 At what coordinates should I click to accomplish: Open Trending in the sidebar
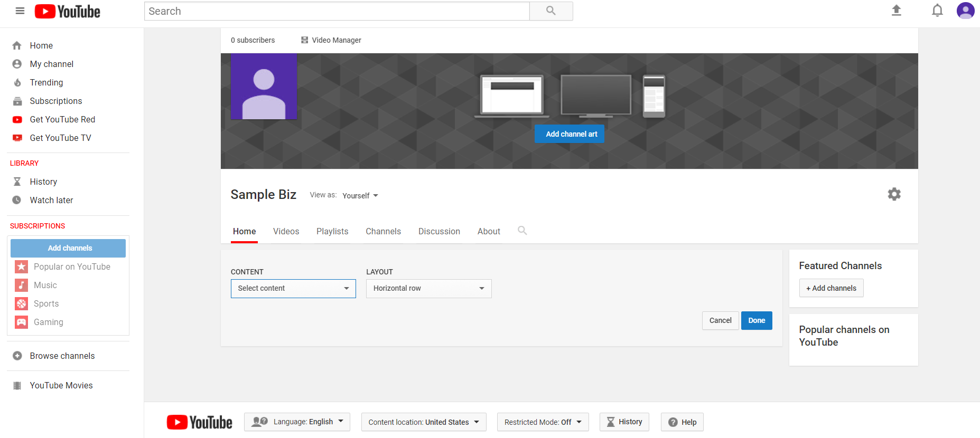coord(46,82)
